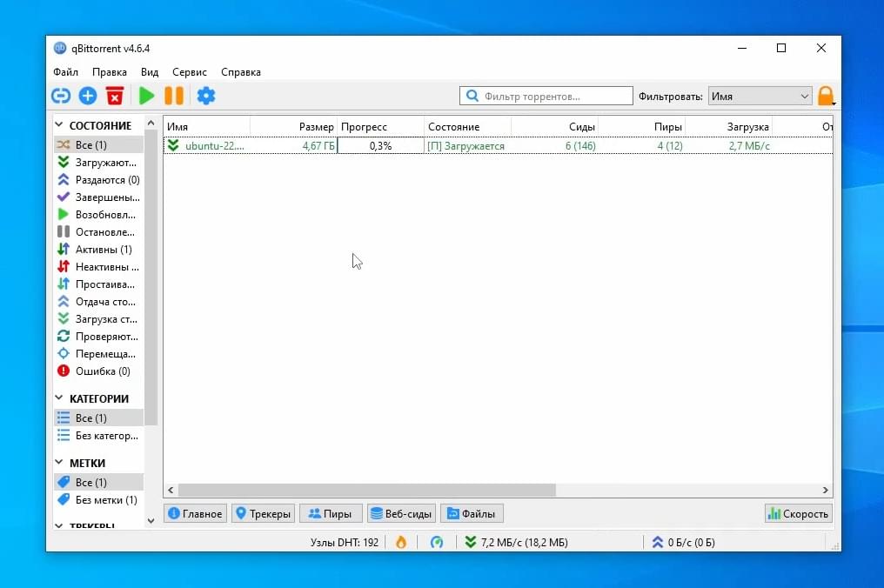The image size is (884, 588).
Task: Select the ubuntu-22 torrent row name
Action: pyautogui.click(x=214, y=146)
